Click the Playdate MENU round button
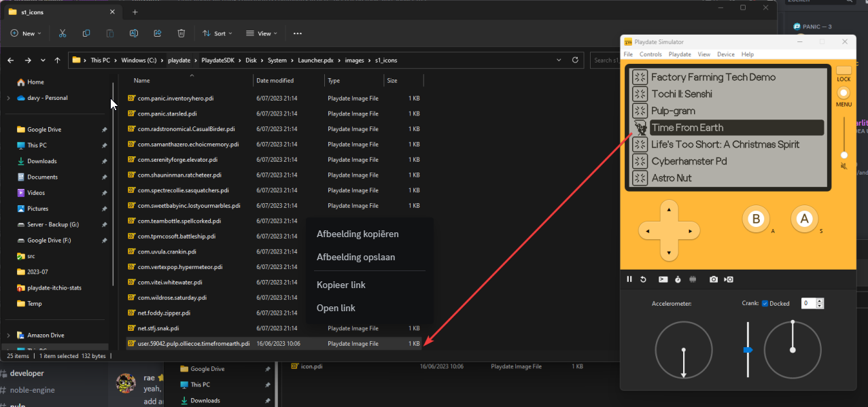The width and height of the screenshot is (868, 407). [844, 92]
